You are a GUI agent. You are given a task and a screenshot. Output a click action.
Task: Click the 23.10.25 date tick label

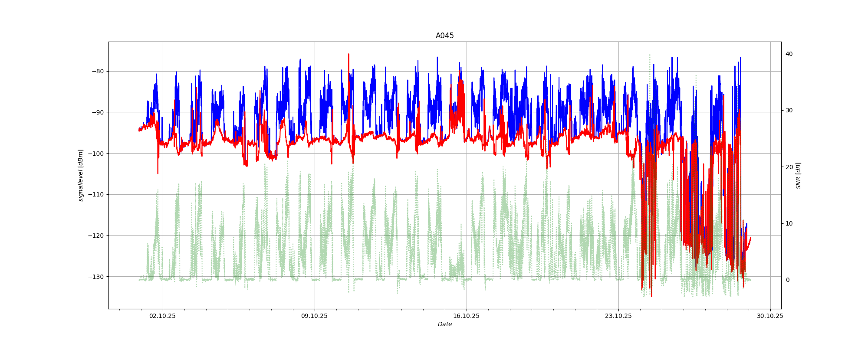pyautogui.click(x=618, y=316)
